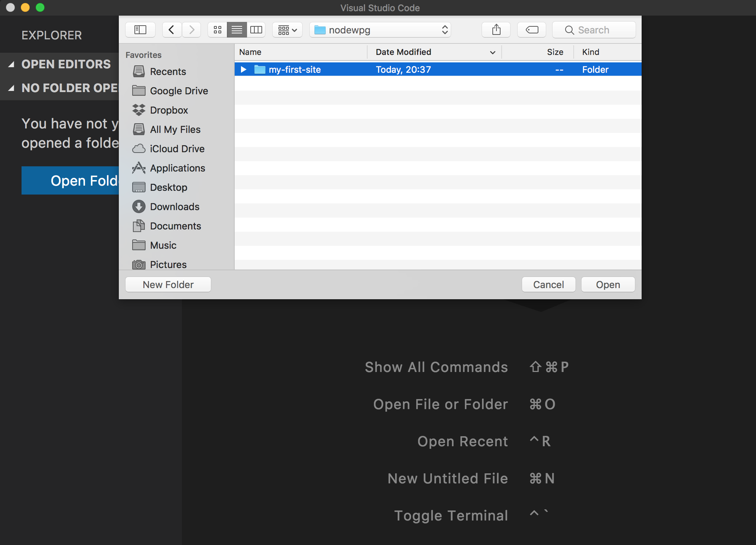Viewport: 756px width, 545px height.
Task: Click the 'Folder' kind cell
Action: coord(595,69)
